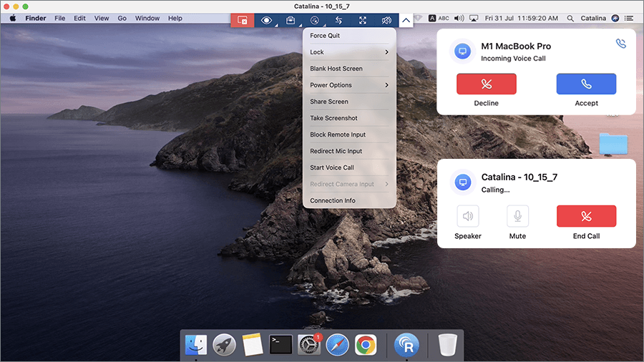This screenshot has height=362, width=644.
Task: Click the red disconnect session icon
Action: (243, 20)
